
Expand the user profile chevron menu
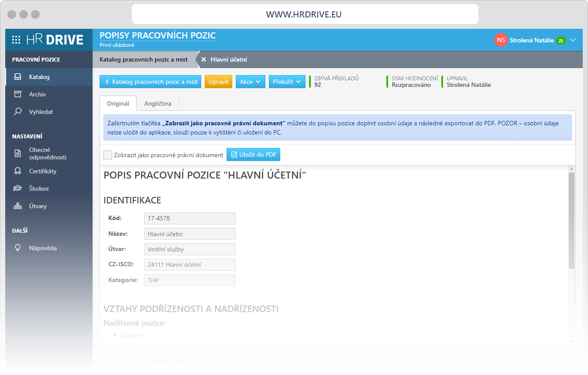tap(573, 40)
